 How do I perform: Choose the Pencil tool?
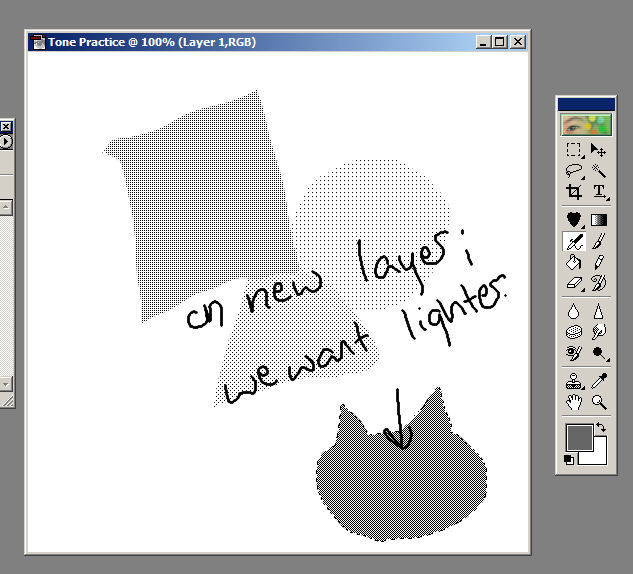tap(598, 262)
